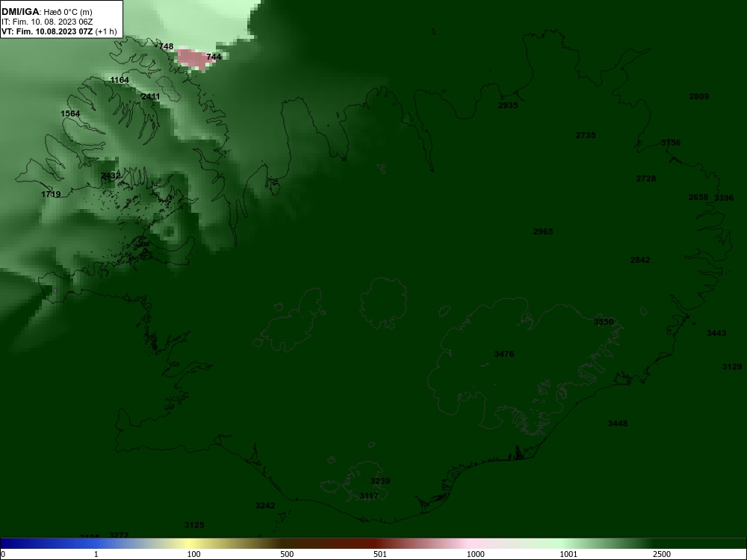Click the 3239 value on southern glacier

point(380,482)
